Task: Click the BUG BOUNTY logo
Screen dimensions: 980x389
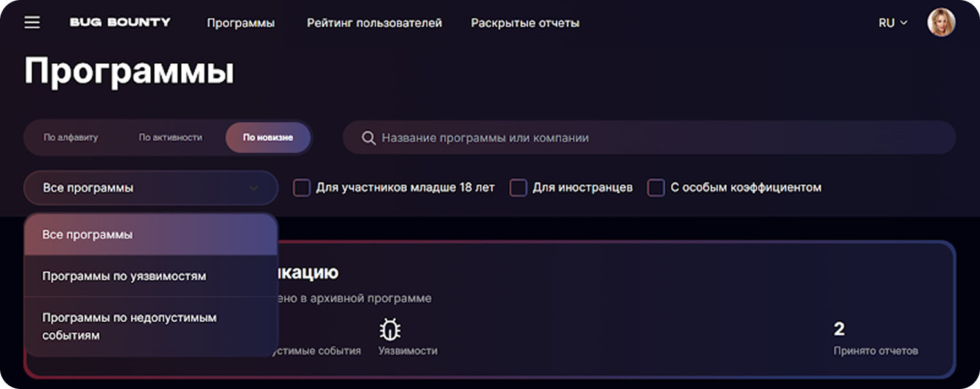Action: pyautogui.click(x=120, y=23)
